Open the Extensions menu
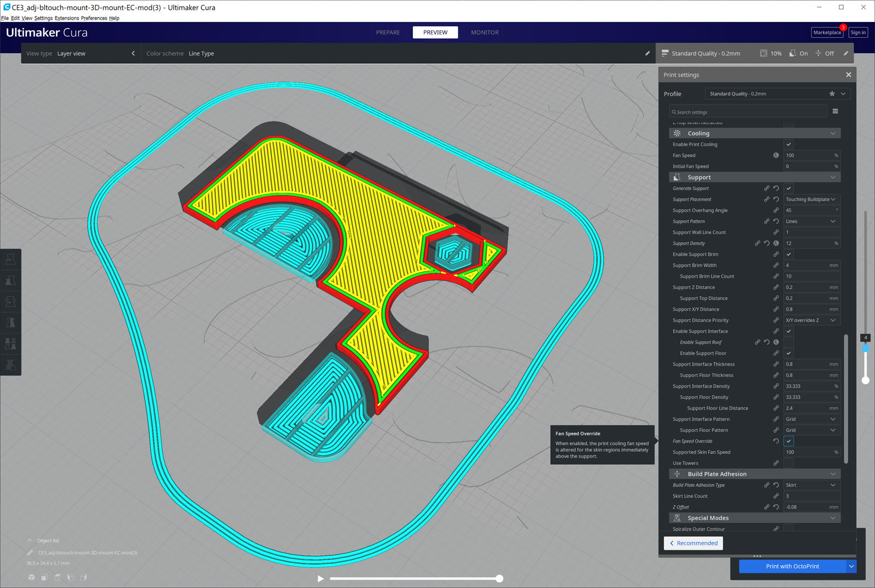Image resolution: width=875 pixels, height=588 pixels. click(67, 18)
